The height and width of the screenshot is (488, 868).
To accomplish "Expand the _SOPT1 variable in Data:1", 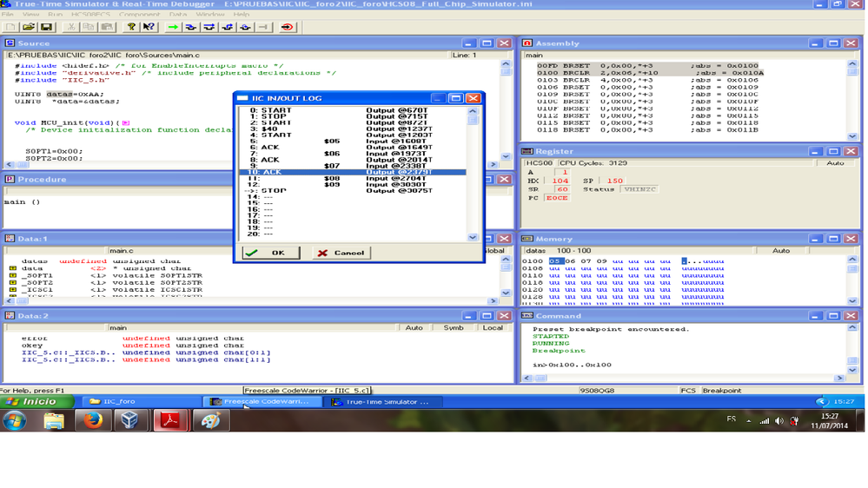I will [x=13, y=275].
